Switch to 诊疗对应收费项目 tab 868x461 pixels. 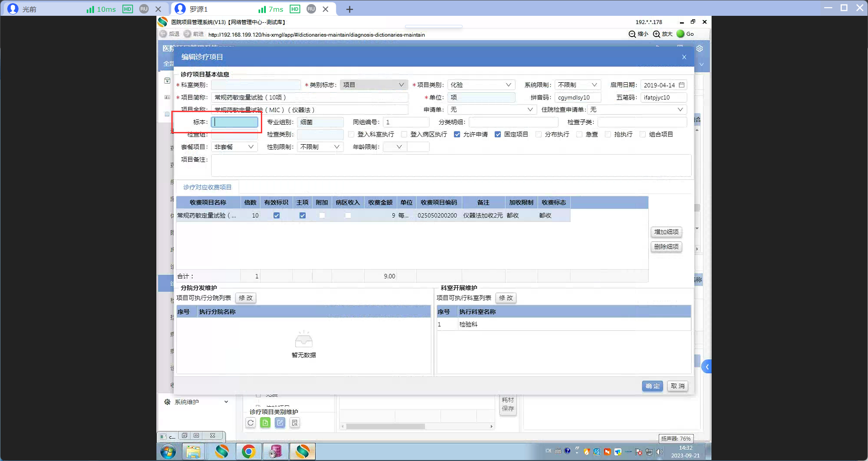(208, 187)
